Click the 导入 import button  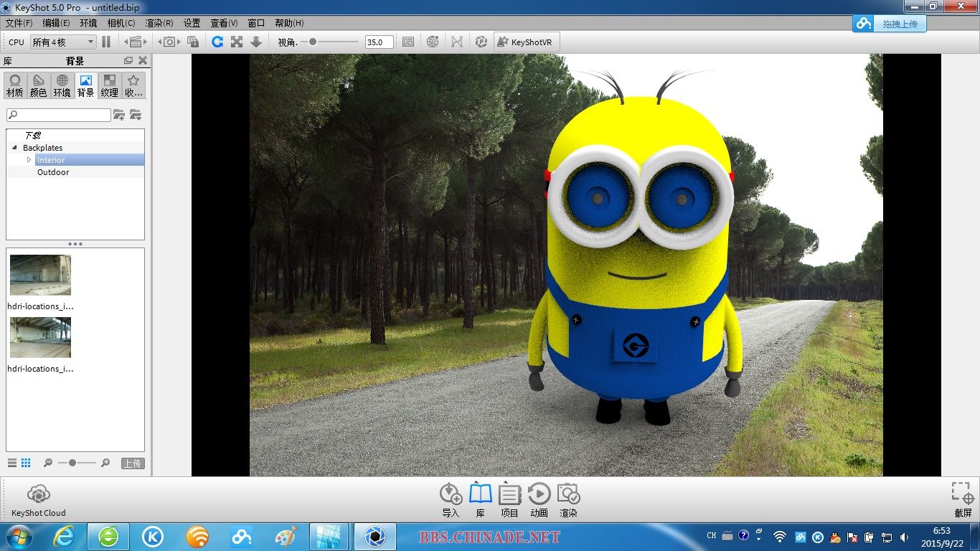click(x=451, y=500)
